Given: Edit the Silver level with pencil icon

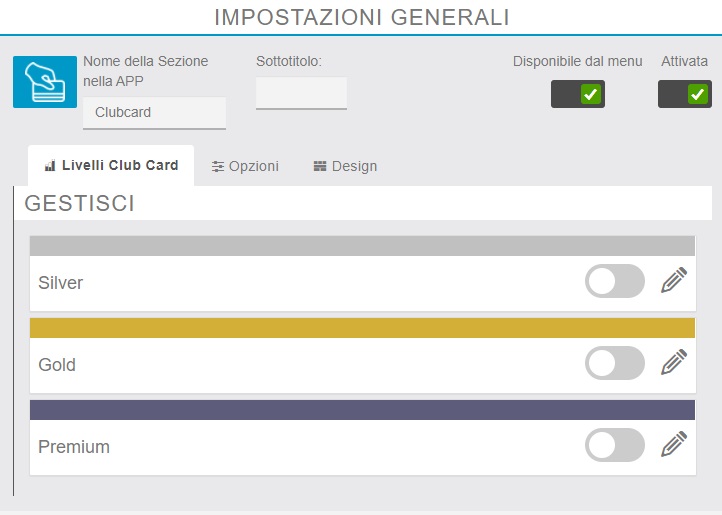Looking at the screenshot, I should point(675,281).
